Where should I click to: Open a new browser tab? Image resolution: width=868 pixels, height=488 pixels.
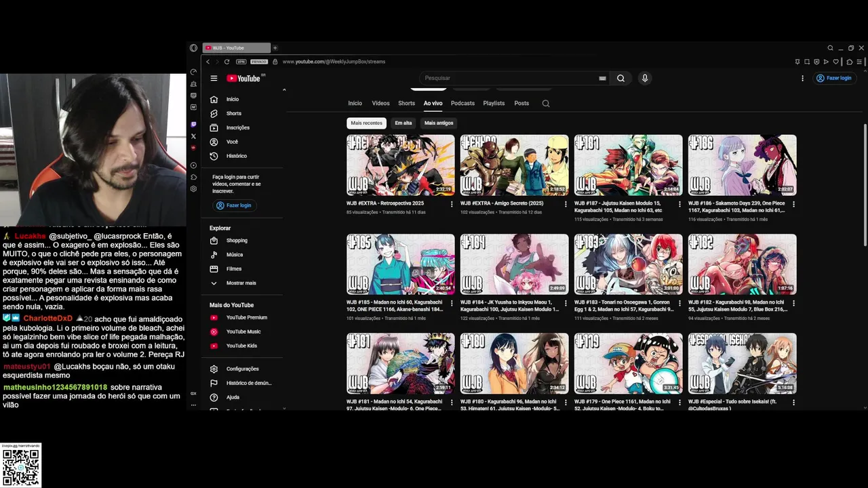[275, 48]
